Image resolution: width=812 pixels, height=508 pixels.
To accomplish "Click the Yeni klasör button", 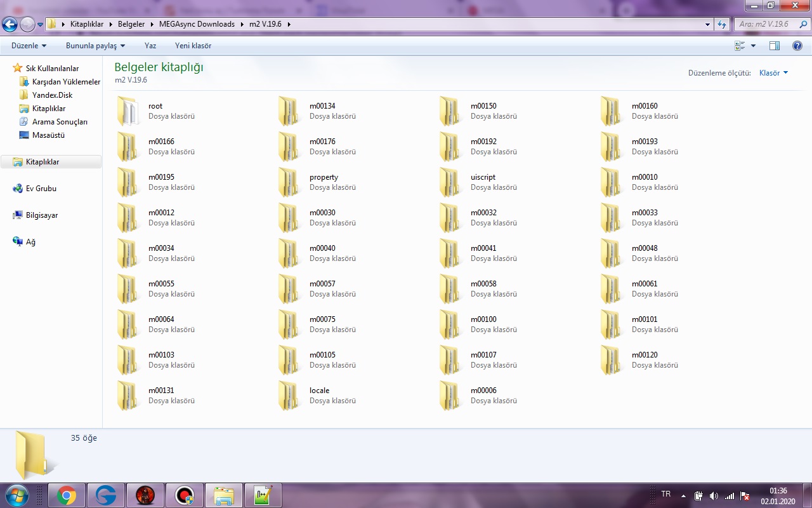I will pos(193,46).
